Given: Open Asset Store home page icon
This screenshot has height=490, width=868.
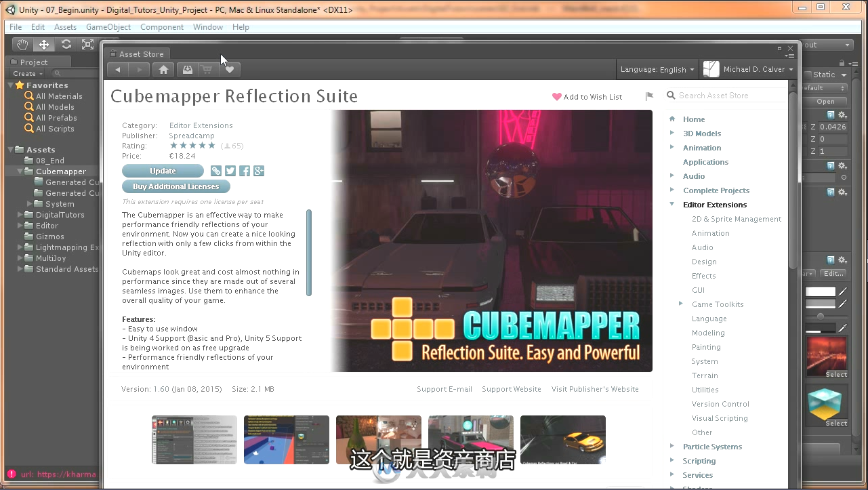Looking at the screenshot, I should 163,69.
